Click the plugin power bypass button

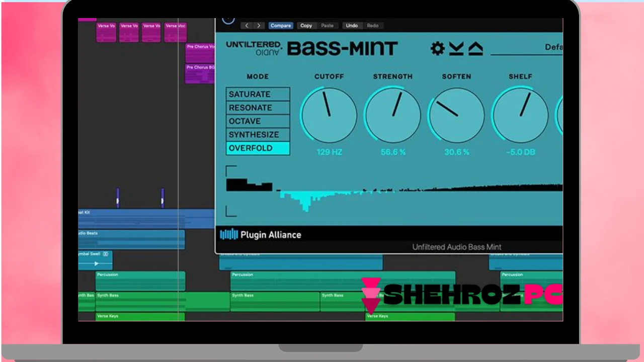tap(228, 20)
